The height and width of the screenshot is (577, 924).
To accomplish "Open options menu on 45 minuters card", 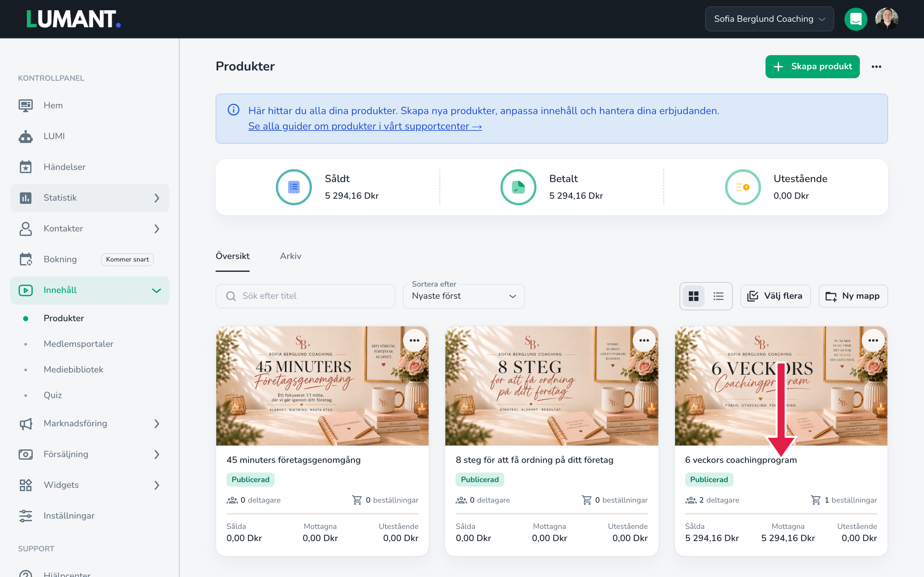I will pos(414,340).
